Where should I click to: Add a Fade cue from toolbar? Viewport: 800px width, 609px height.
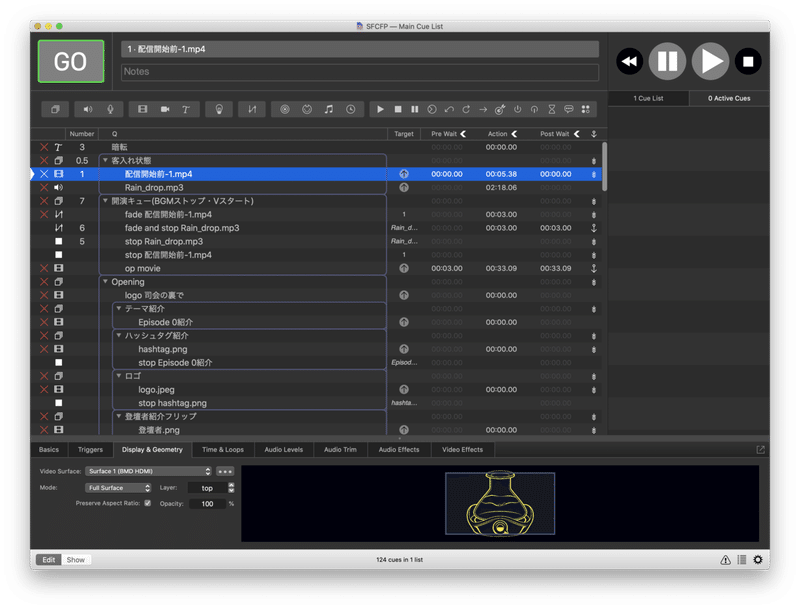tap(252, 109)
